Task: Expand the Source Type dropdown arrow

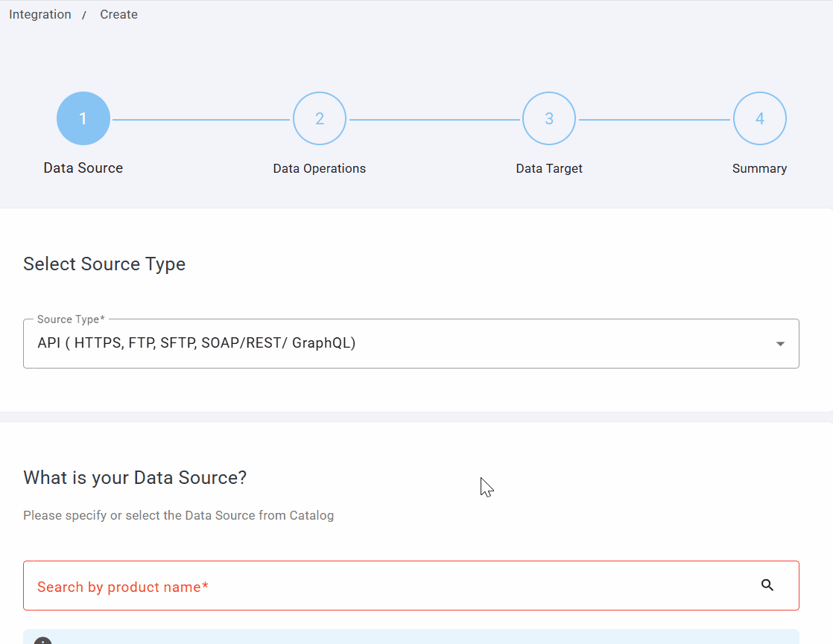Action: [780, 344]
